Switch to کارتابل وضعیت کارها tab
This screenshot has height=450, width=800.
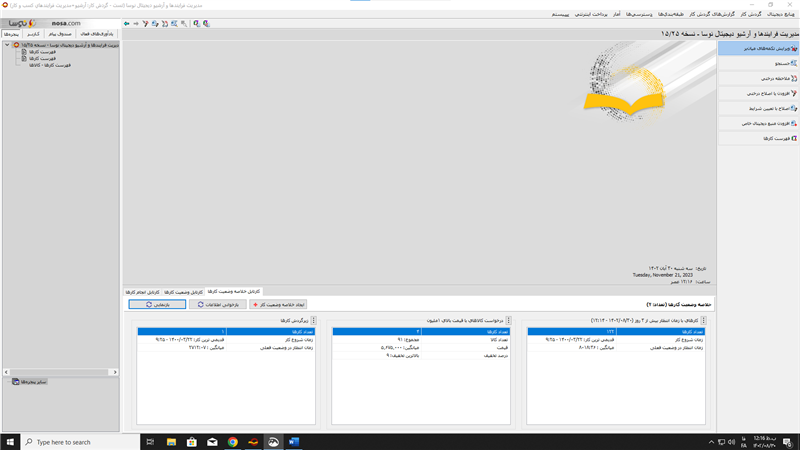(x=183, y=292)
